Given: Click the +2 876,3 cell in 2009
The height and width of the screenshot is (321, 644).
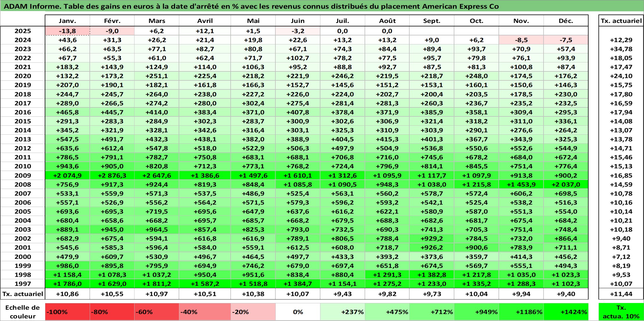Looking at the screenshot, I should coord(112,175).
